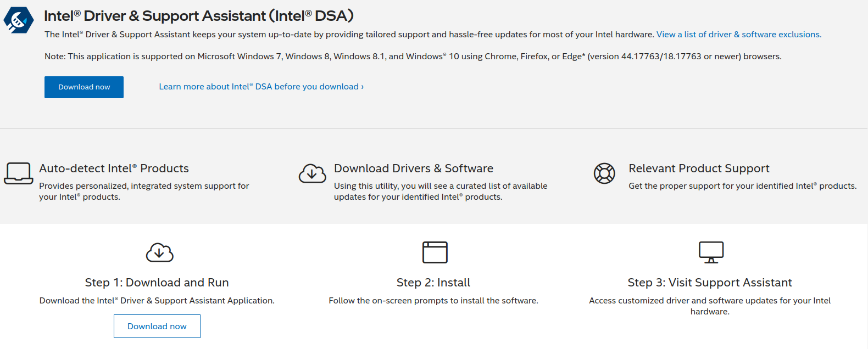Screen dimensions: 868x349
Task: Click the lifebuoy Relevant Product Support icon
Action: coord(604,173)
